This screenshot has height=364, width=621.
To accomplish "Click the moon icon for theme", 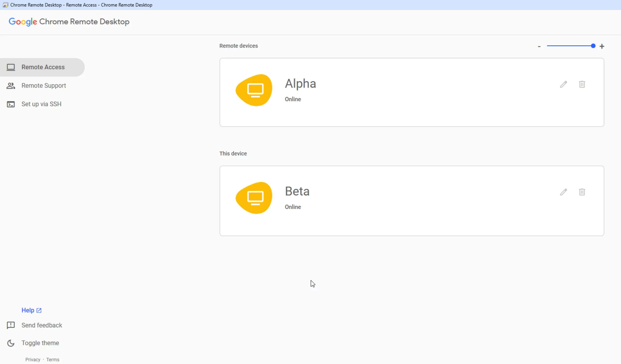I will (11, 343).
